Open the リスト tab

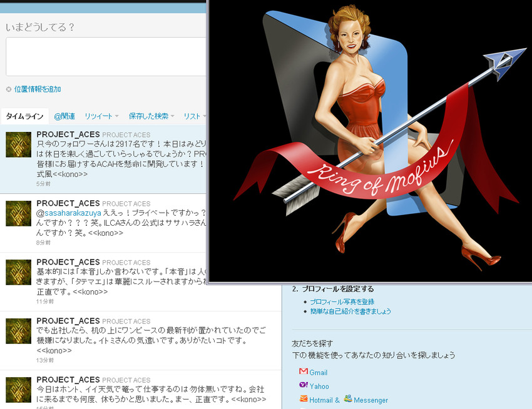[x=192, y=116]
